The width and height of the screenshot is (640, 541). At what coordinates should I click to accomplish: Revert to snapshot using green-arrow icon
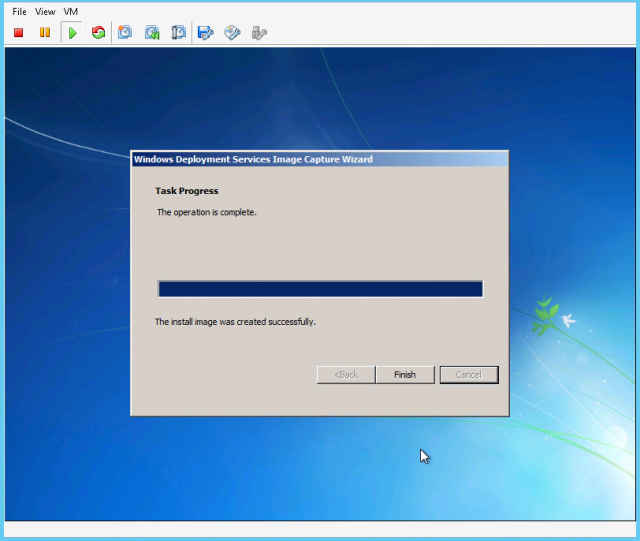[x=152, y=33]
